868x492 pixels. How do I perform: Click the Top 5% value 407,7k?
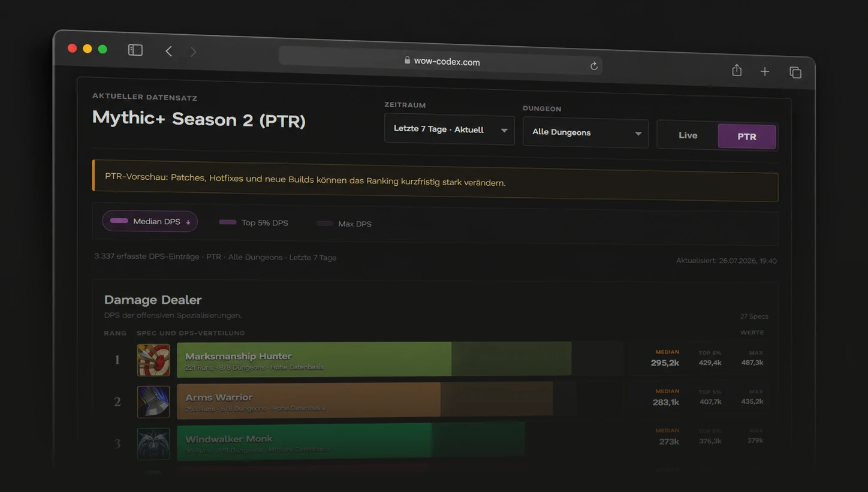(x=710, y=402)
